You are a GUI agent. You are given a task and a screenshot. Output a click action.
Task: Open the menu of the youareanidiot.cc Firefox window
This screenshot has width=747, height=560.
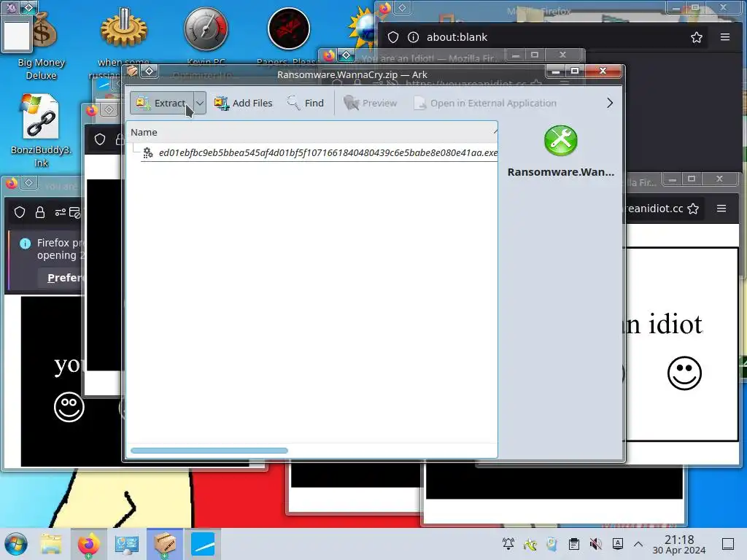tap(721, 209)
